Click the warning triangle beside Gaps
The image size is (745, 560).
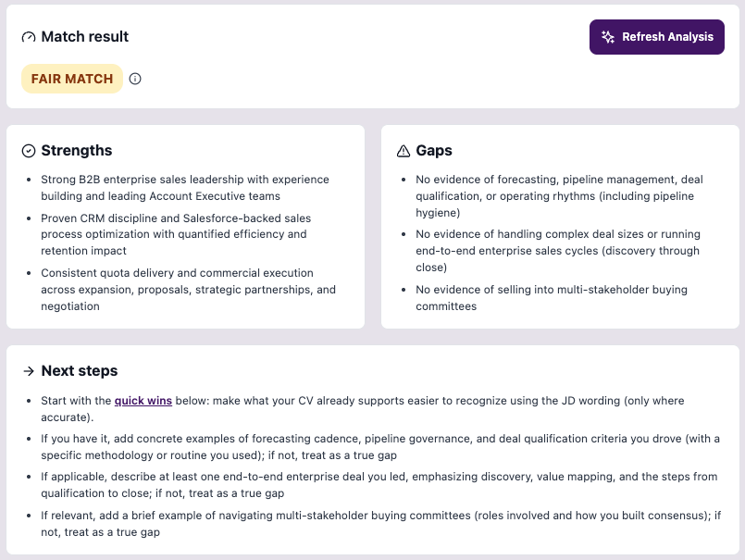tap(402, 150)
